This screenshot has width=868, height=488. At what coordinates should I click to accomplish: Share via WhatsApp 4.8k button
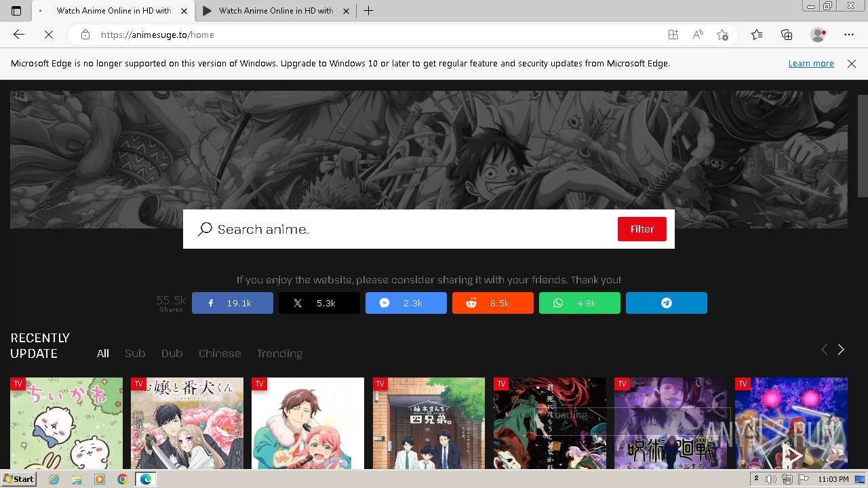coord(580,303)
